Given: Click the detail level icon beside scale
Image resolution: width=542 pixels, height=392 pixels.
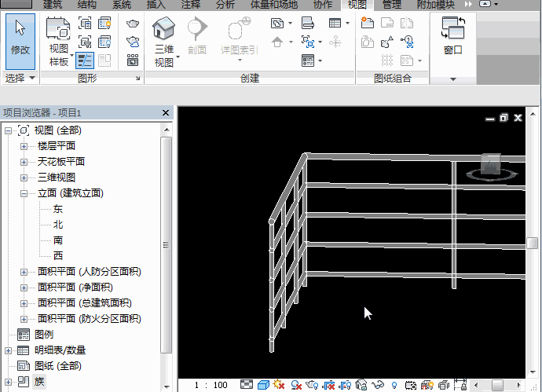Looking at the screenshot, I should [x=246, y=385].
